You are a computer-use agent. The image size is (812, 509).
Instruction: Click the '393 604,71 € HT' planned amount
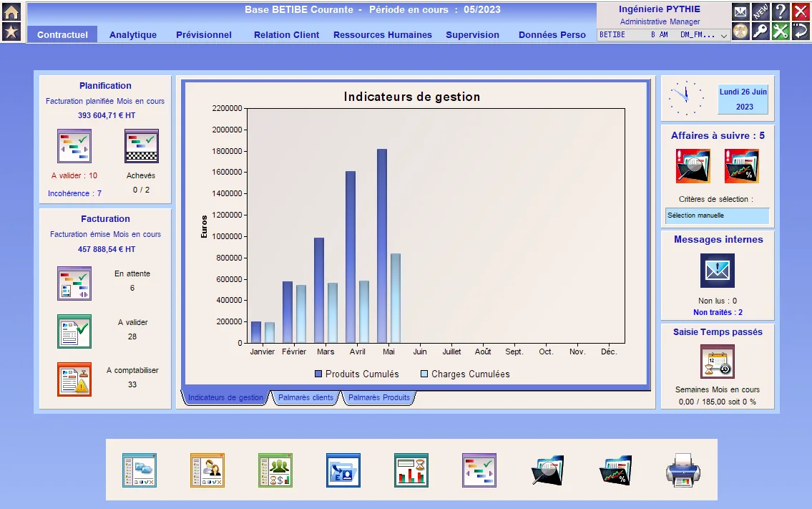(x=107, y=115)
